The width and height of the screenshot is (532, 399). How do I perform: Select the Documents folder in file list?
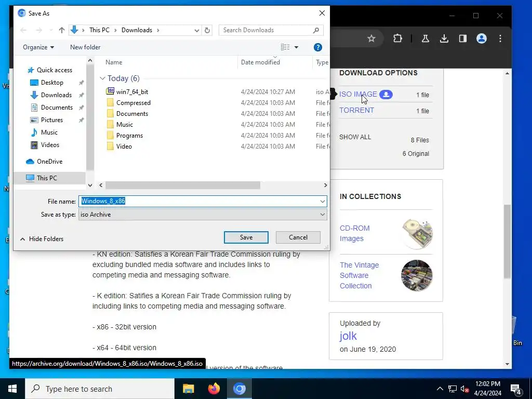(132, 113)
